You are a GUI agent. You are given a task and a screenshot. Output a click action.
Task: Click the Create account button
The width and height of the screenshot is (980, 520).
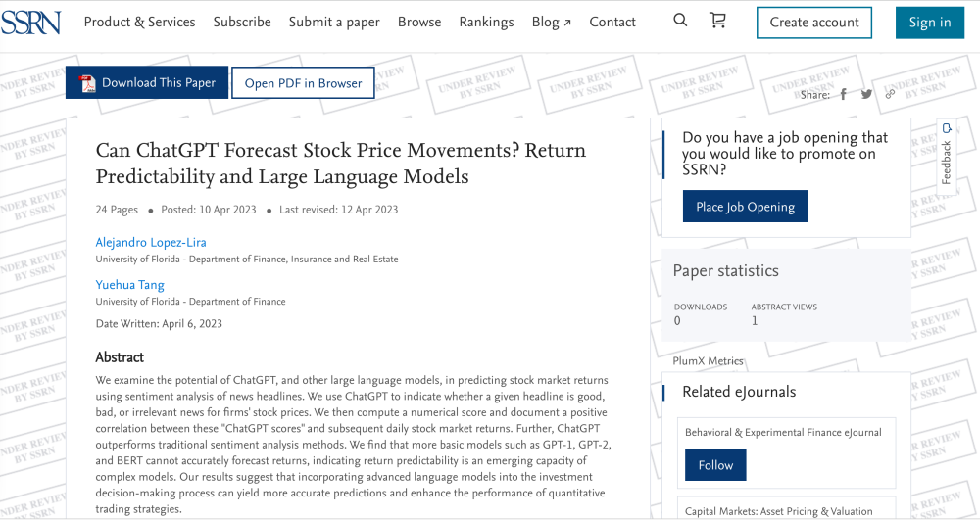[x=814, y=23]
